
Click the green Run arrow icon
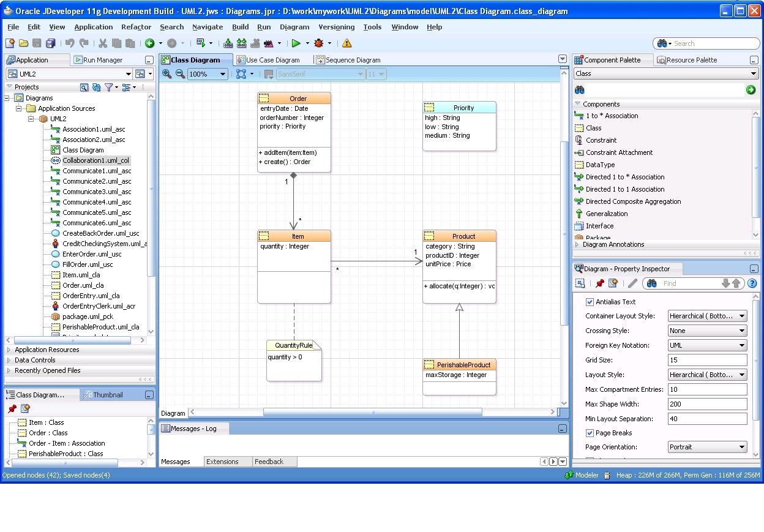tap(296, 43)
